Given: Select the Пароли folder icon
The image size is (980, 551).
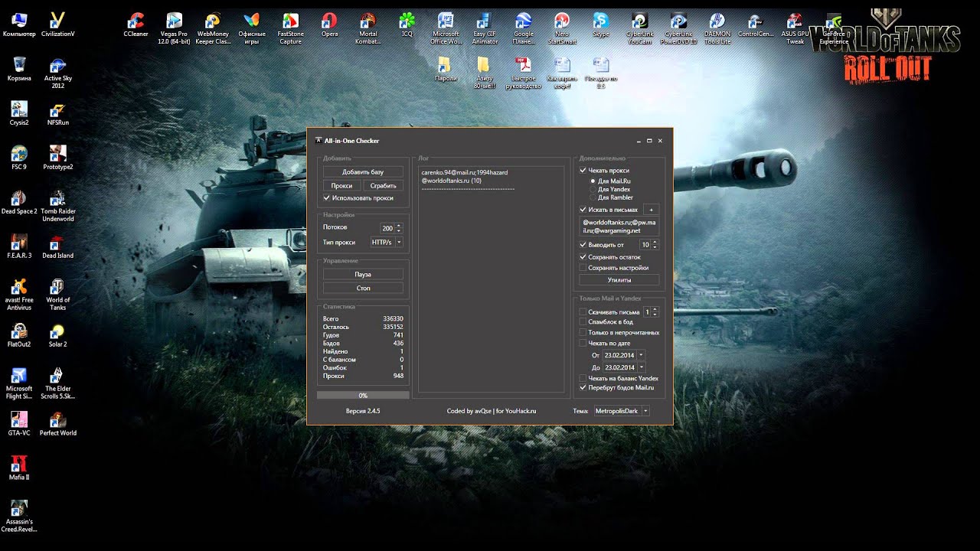Looking at the screenshot, I should point(446,69).
